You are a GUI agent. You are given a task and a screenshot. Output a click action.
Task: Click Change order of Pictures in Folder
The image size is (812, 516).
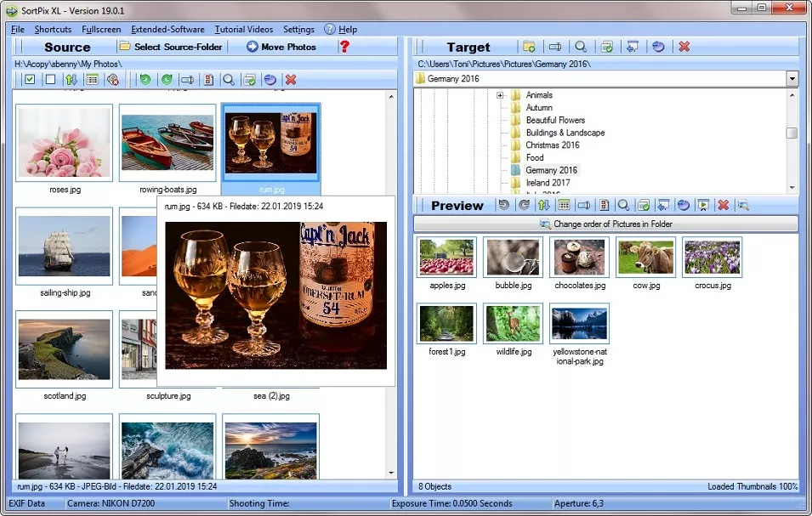point(606,224)
